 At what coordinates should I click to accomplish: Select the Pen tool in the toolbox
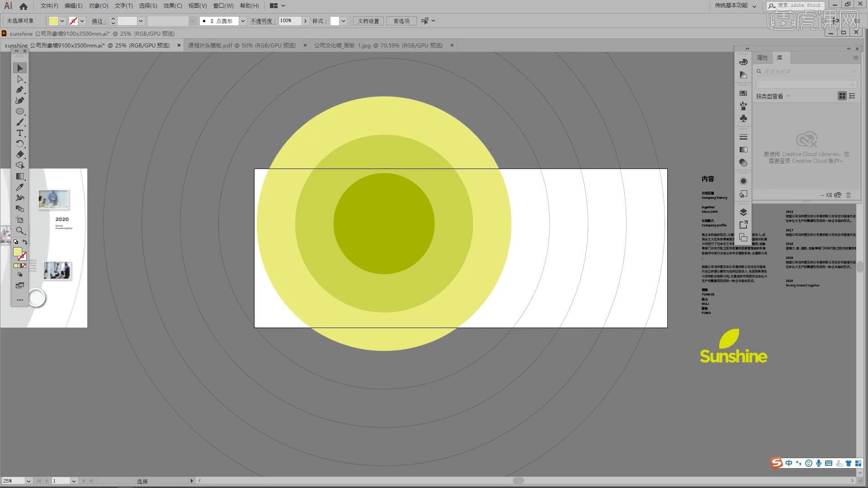pos(20,89)
